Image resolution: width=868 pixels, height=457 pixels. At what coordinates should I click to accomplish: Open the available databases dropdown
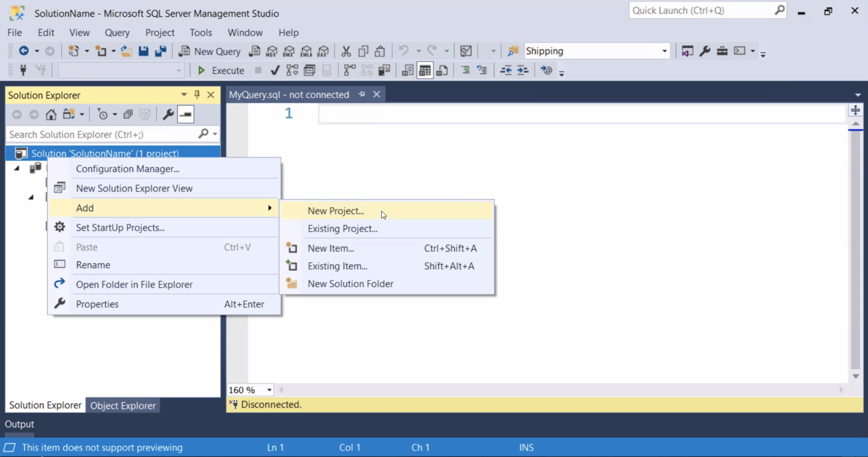(179, 71)
